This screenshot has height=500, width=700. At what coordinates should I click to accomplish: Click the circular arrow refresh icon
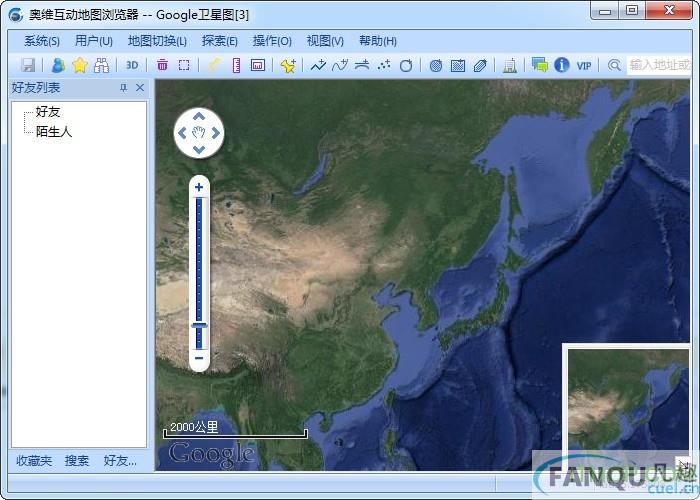tap(406, 66)
